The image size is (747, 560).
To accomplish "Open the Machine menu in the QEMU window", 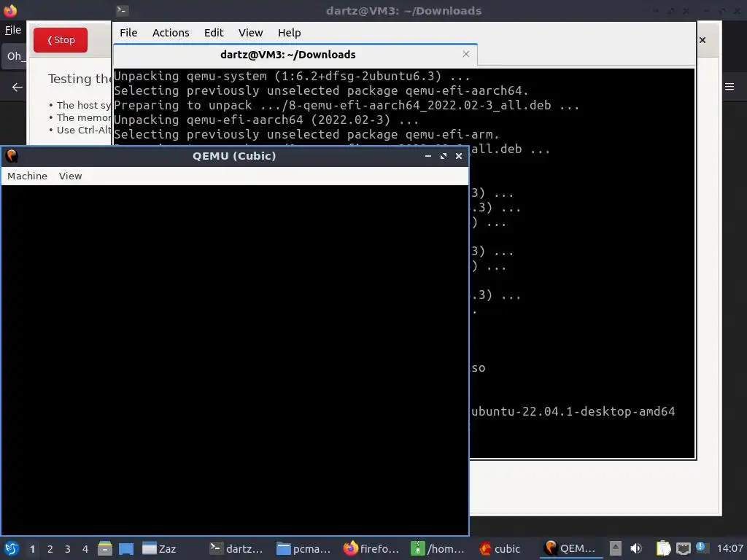I will pos(27,176).
